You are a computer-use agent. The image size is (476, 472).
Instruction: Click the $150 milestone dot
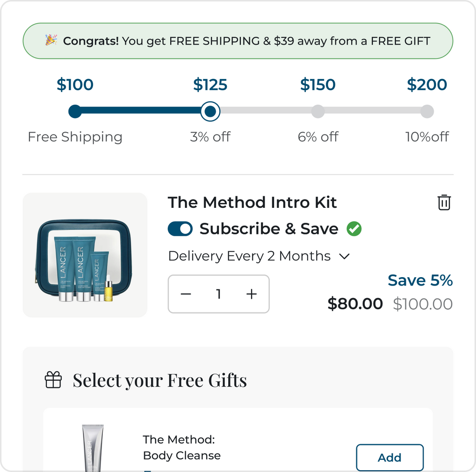[x=318, y=112]
